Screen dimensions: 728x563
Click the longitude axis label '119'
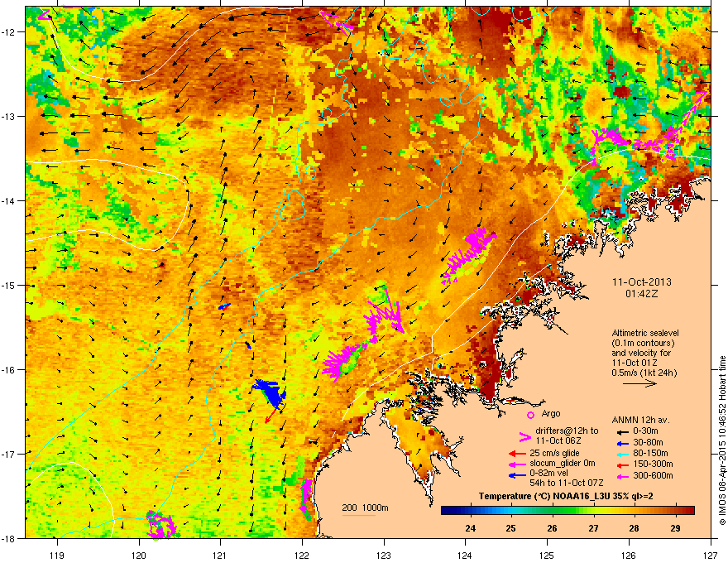[57, 555]
